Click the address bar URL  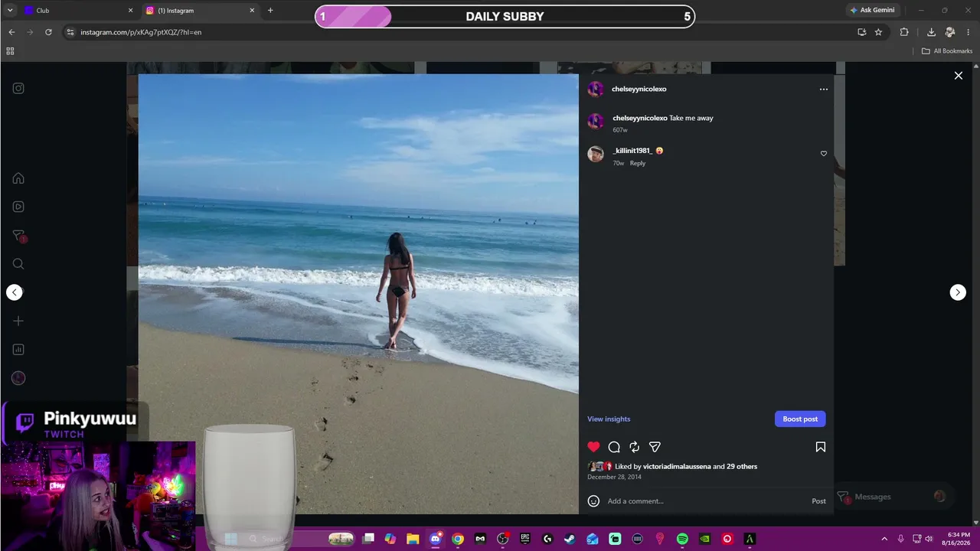(141, 32)
